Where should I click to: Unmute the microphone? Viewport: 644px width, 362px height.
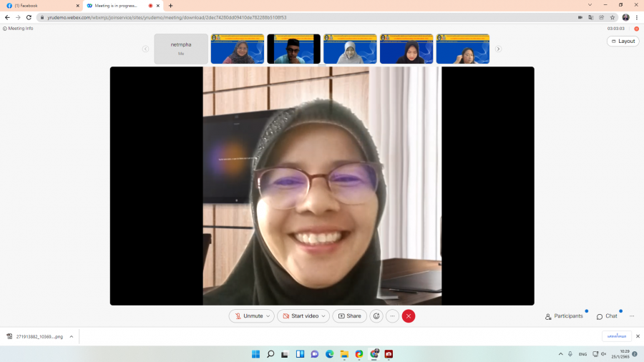coord(248,316)
